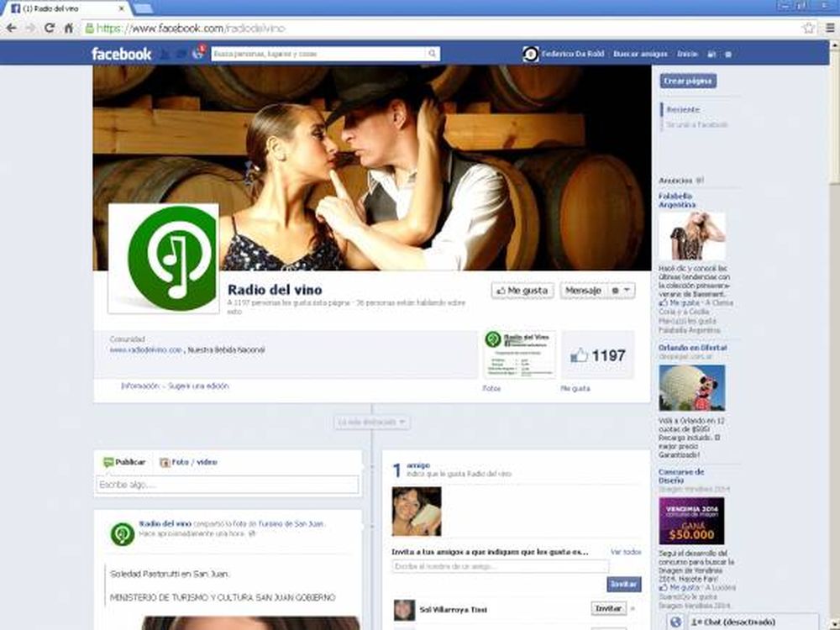The image size is (840, 630).
Task: Click the search magnifier icon in Facebook
Action: pyautogui.click(x=432, y=54)
